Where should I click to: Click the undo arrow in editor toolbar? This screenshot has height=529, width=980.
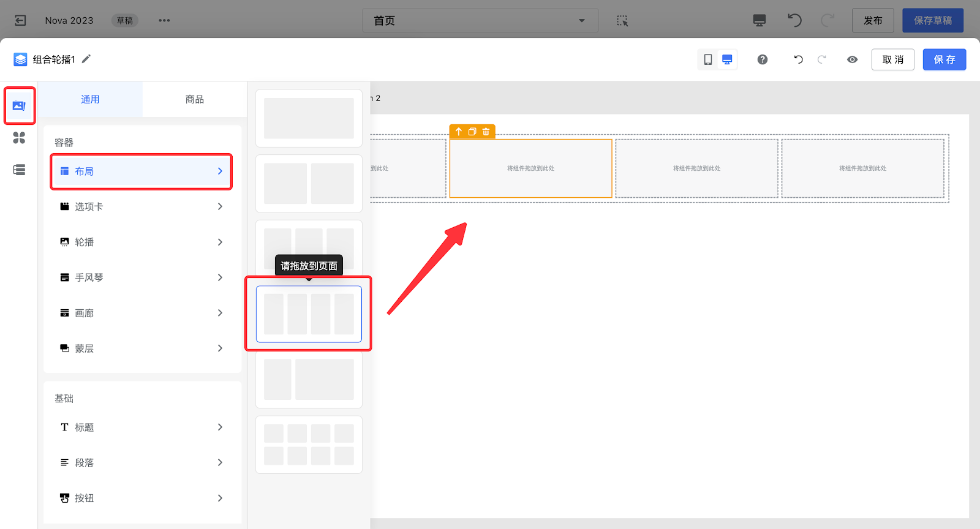click(x=798, y=59)
